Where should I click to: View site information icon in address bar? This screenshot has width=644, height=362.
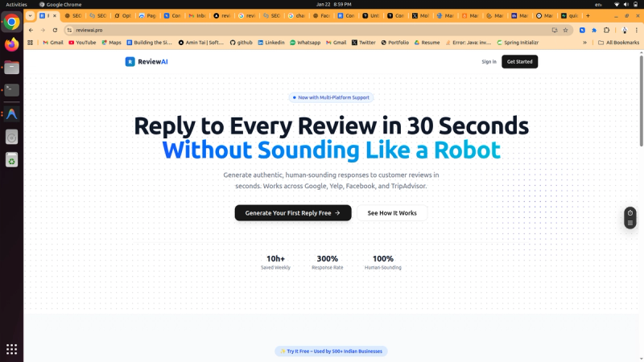pyautogui.click(x=69, y=30)
